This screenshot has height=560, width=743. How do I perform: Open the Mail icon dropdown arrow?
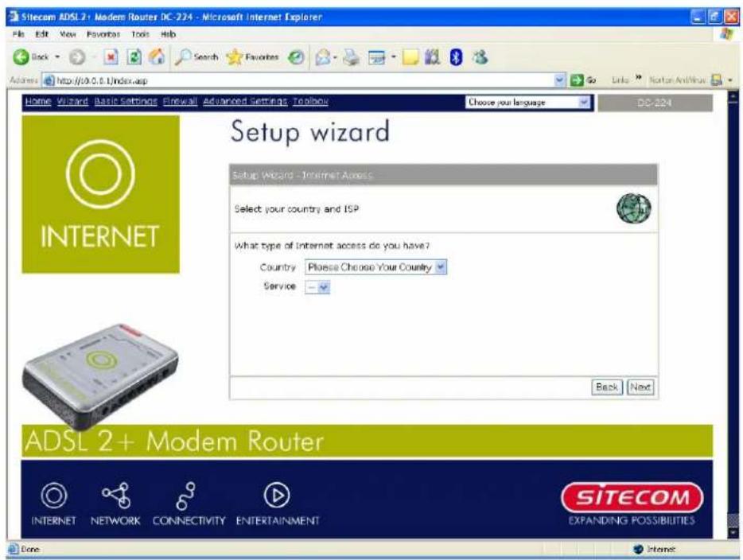click(335, 57)
